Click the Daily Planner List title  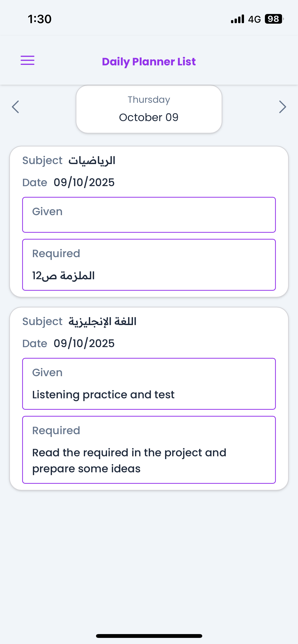pyautogui.click(x=149, y=62)
